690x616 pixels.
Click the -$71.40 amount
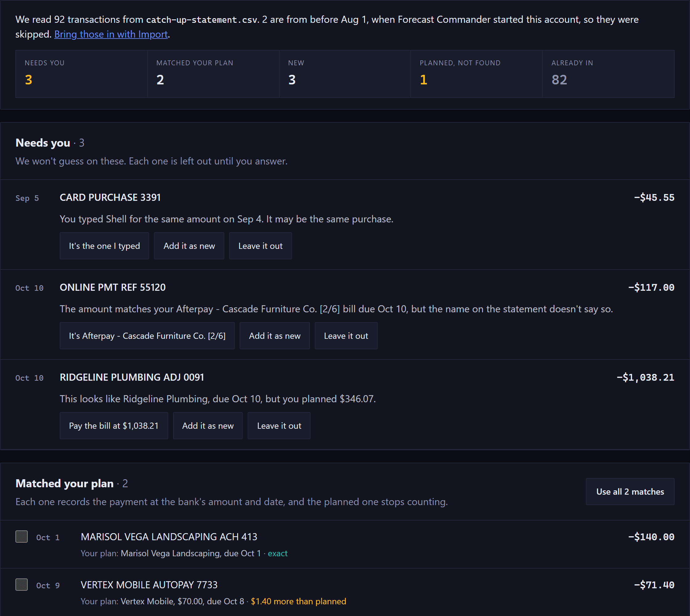pos(654,585)
